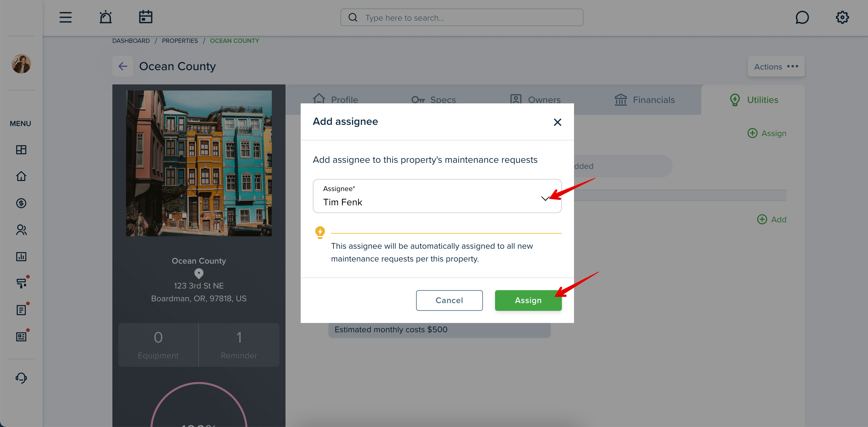This screenshot has height=427, width=868.
Task: Click the Tim Fenk assignee value
Action: (x=342, y=202)
